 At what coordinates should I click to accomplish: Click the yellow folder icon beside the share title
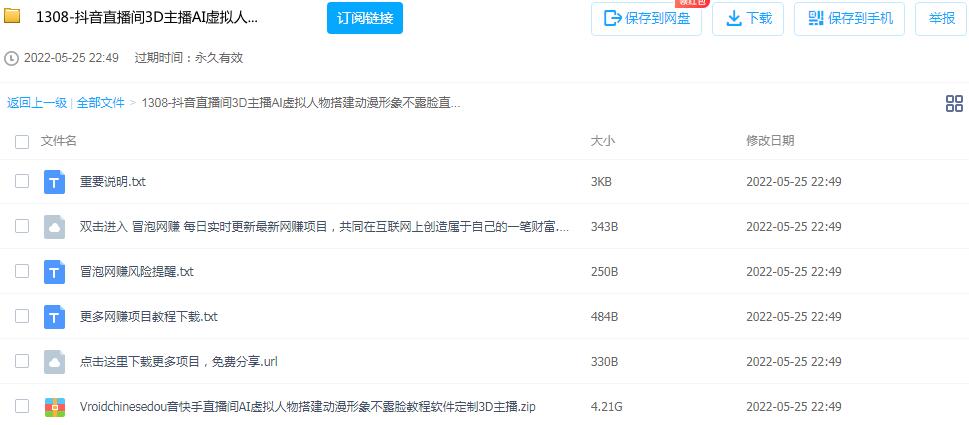(12, 16)
